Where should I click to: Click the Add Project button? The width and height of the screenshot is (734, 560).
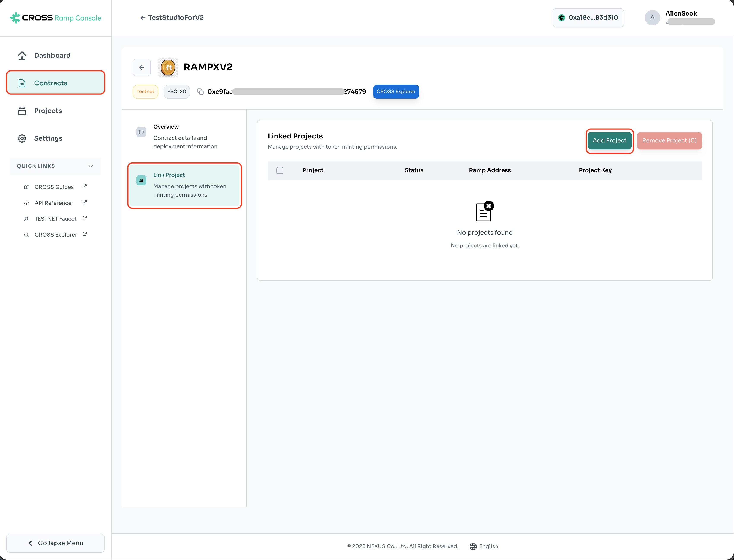609,141
